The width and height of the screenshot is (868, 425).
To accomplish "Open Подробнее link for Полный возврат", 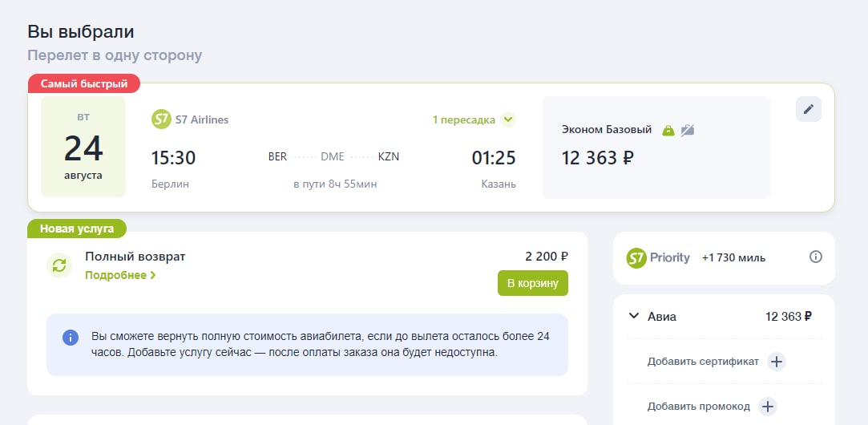I will 120,275.
